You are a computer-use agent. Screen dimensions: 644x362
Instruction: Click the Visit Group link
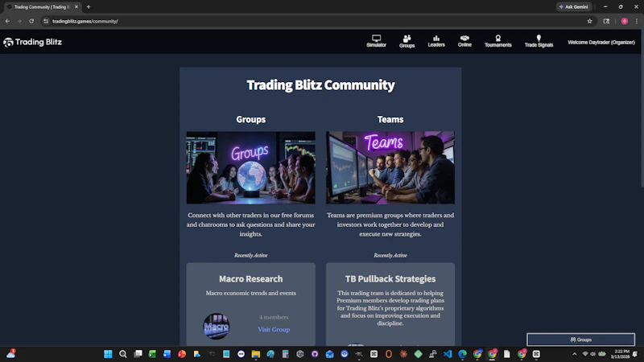point(274,329)
